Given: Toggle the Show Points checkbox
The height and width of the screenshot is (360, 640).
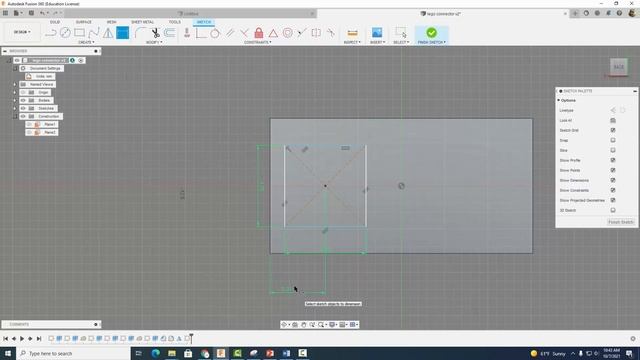Looking at the screenshot, I should 613,170.
